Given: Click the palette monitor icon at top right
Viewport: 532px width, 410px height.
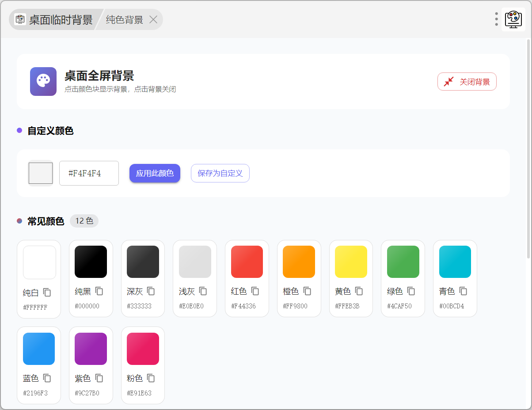Looking at the screenshot, I should click(x=513, y=19).
